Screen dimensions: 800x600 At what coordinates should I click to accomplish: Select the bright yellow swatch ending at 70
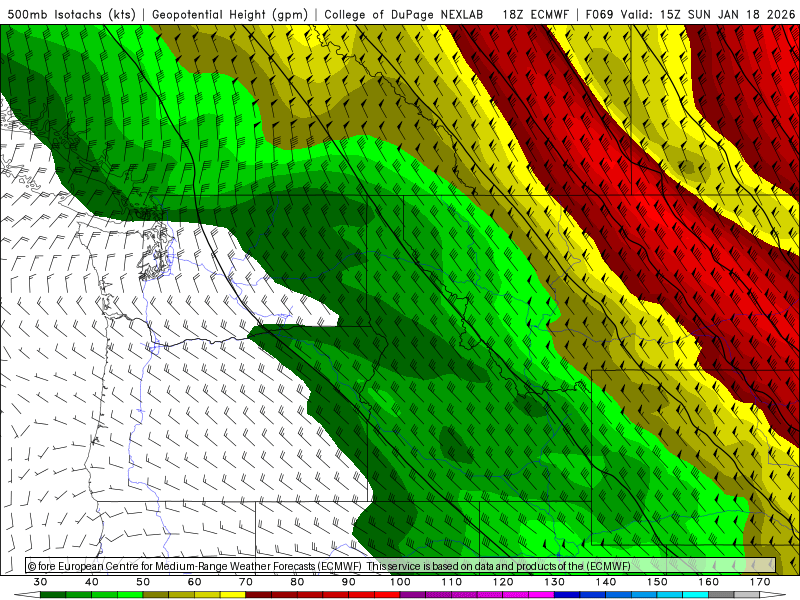(x=233, y=595)
